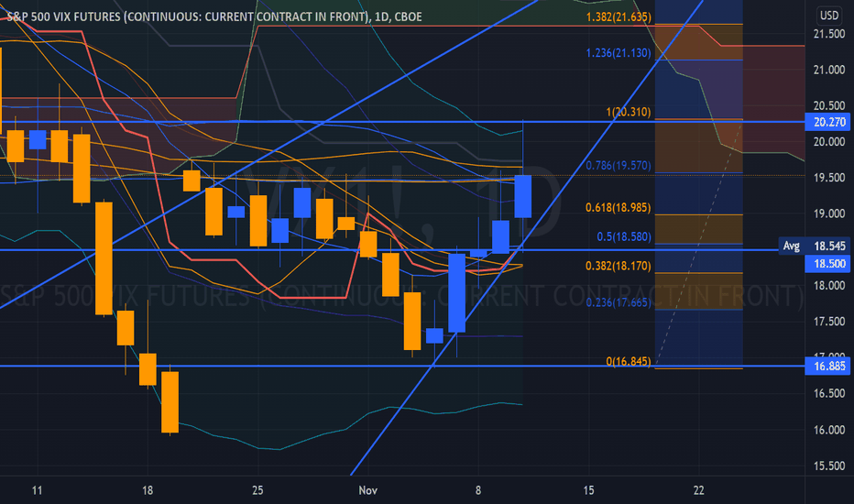Click the 19.000 price scale value

pyautogui.click(x=829, y=214)
